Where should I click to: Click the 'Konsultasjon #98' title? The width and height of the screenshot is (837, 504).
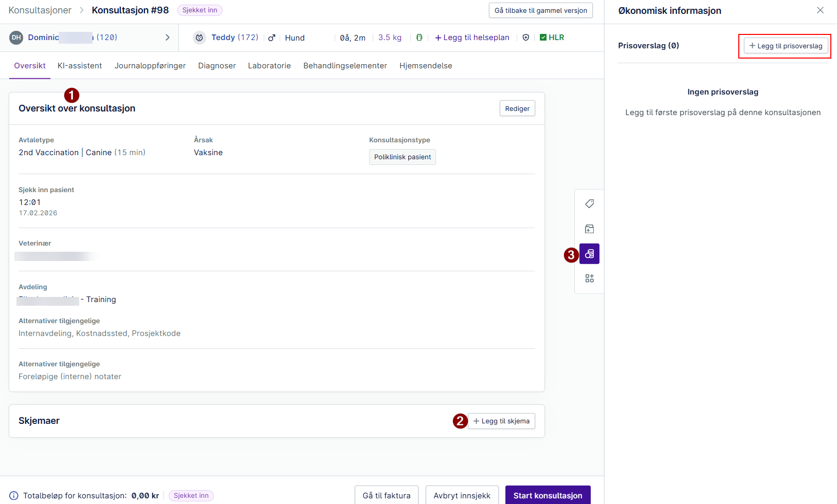[x=130, y=10]
